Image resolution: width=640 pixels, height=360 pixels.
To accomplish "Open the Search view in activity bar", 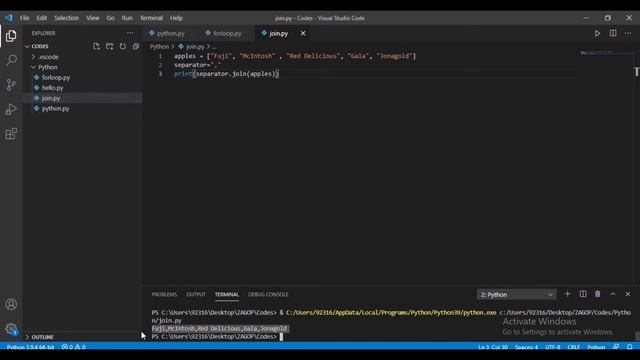I will 11,60.
